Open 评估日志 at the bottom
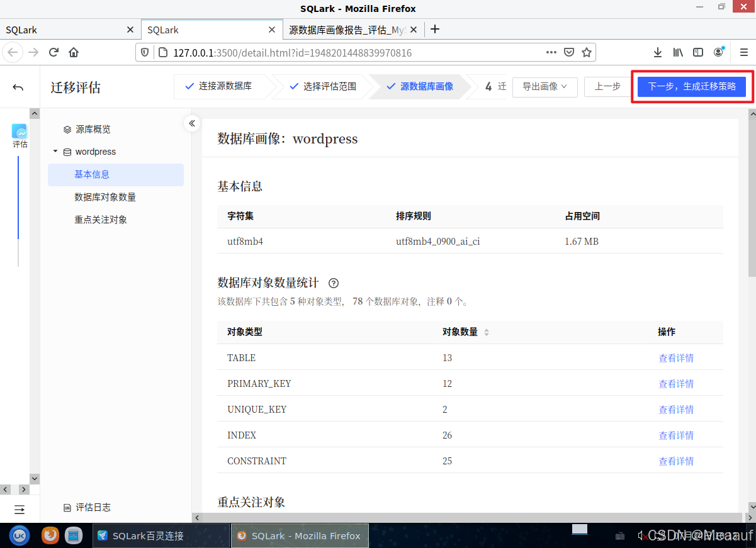The width and height of the screenshot is (756, 548). coord(87,507)
